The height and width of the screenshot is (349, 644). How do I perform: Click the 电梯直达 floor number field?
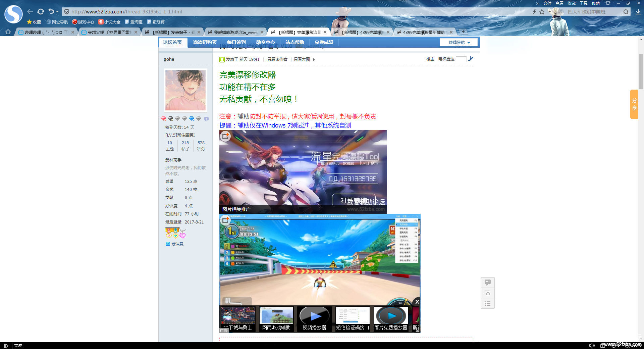tap(461, 59)
